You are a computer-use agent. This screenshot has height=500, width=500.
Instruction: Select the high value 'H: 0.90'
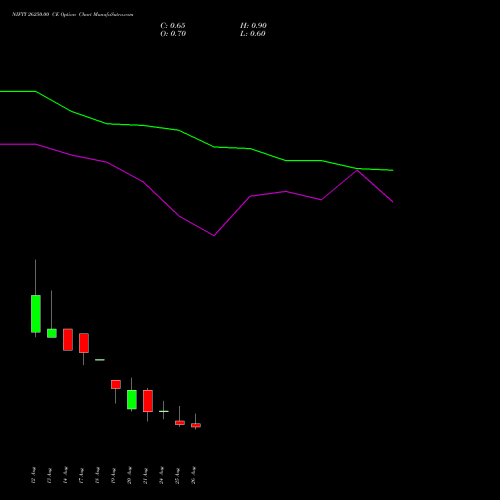pyautogui.click(x=253, y=26)
